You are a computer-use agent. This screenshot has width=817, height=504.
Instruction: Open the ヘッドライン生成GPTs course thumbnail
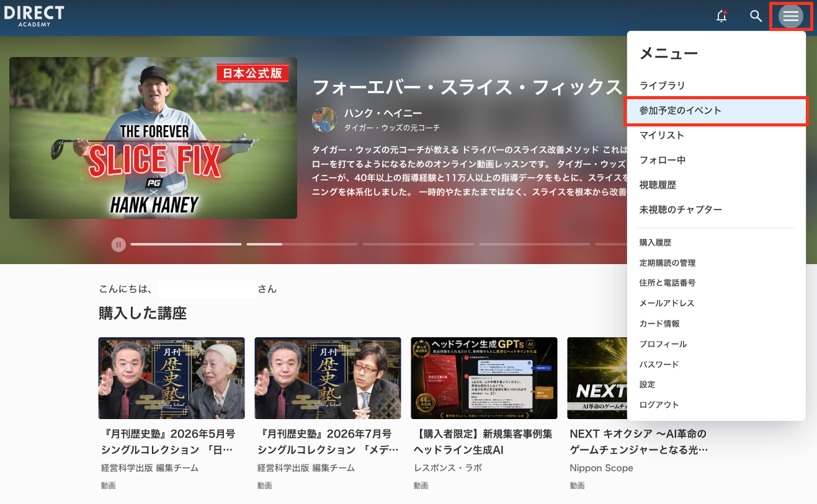(484, 378)
